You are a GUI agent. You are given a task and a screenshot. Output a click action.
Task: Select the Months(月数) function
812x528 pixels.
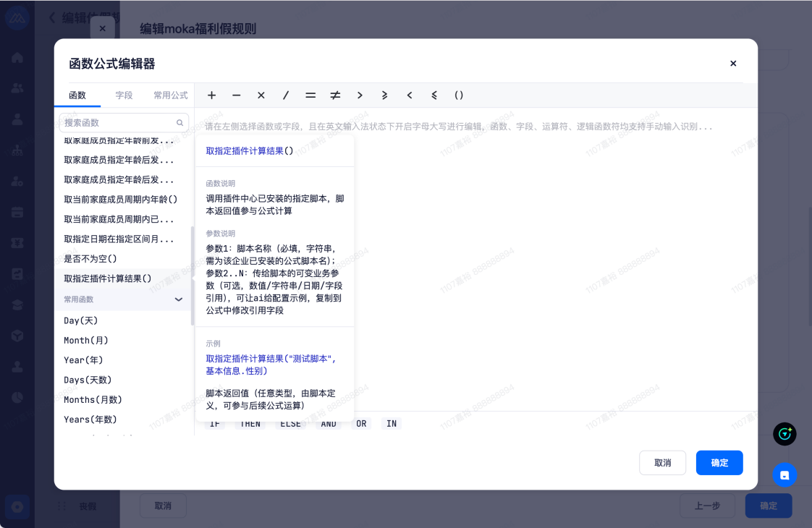pos(93,400)
